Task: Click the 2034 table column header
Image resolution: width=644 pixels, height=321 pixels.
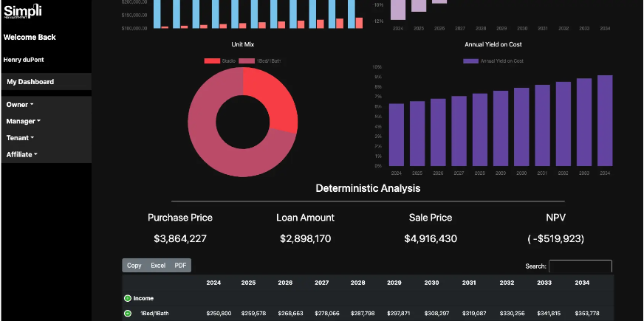Action: 583,283
